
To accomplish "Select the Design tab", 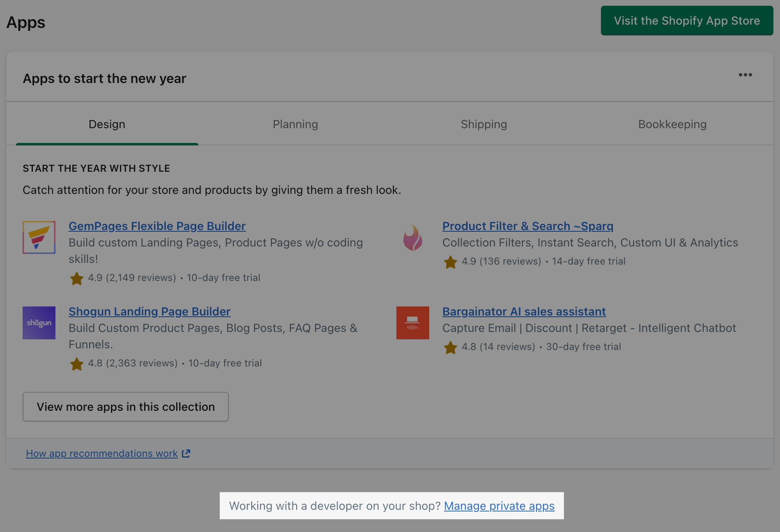I will 107,124.
